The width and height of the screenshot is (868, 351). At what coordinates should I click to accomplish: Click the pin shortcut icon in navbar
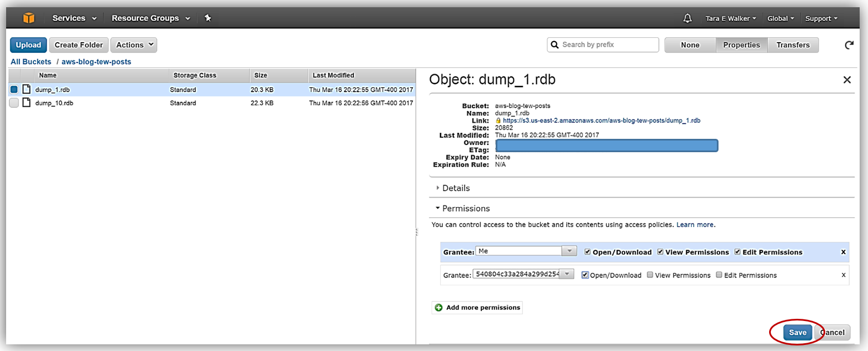[208, 18]
